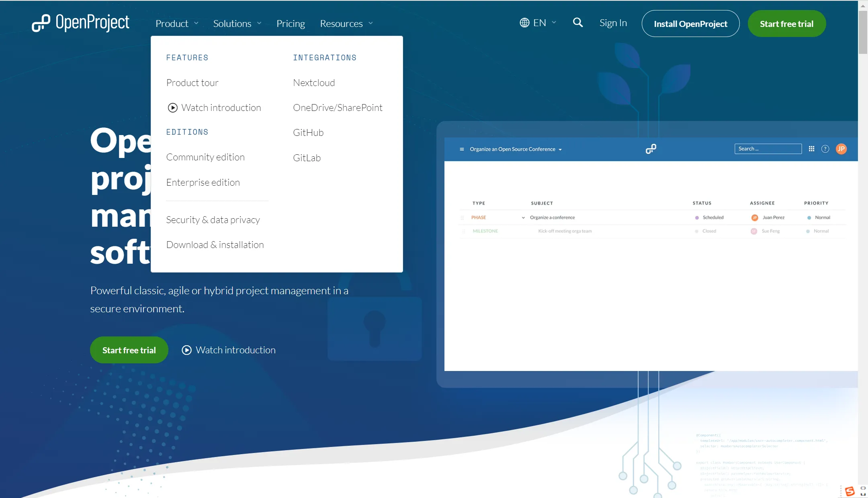868x498 pixels.
Task: Click the Scheduled status cell
Action: 709,217
